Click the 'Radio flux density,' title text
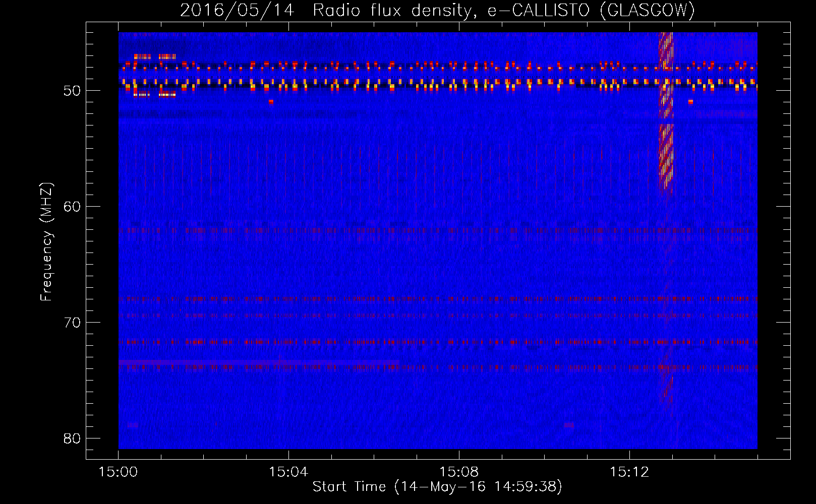Viewport: 816px width, 504px height. tap(396, 11)
